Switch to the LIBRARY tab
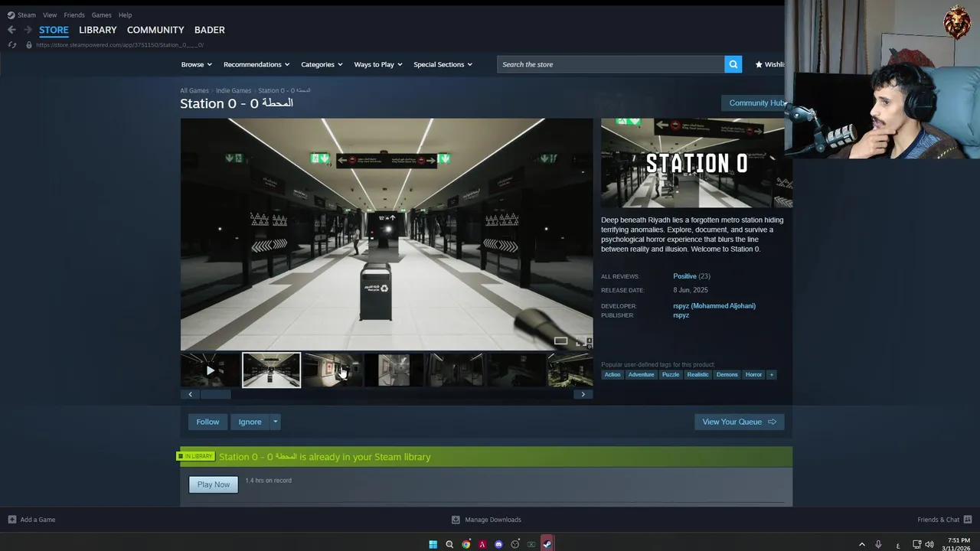Image resolution: width=980 pixels, height=551 pixels. pos(98,30)
